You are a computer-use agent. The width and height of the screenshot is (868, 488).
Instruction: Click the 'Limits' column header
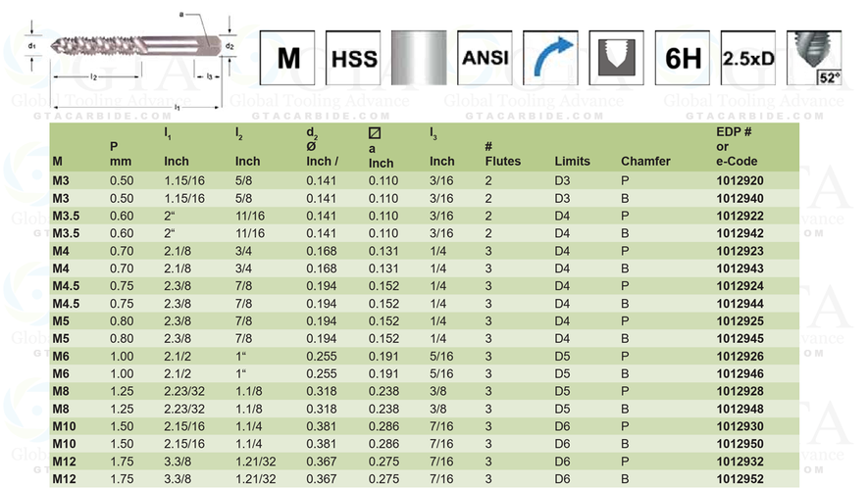[573, 161]
